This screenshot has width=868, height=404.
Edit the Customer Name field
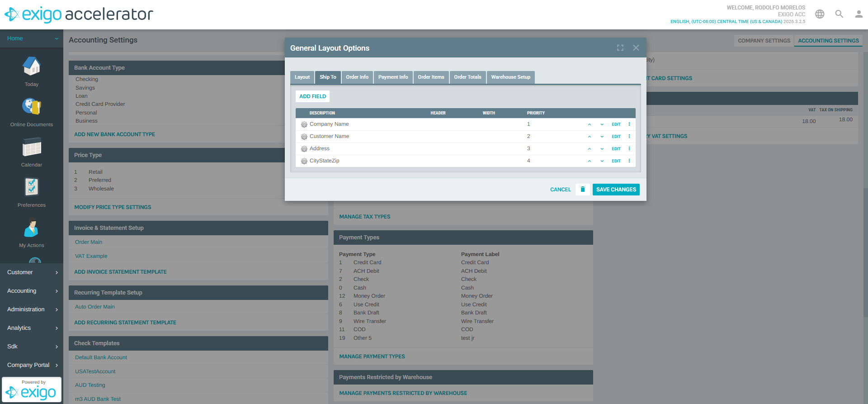(x=616, y=137)
